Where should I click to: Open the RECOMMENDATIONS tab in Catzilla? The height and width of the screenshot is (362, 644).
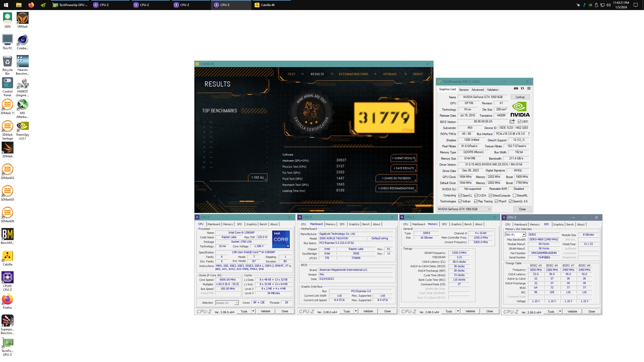[x=353, y=74]
